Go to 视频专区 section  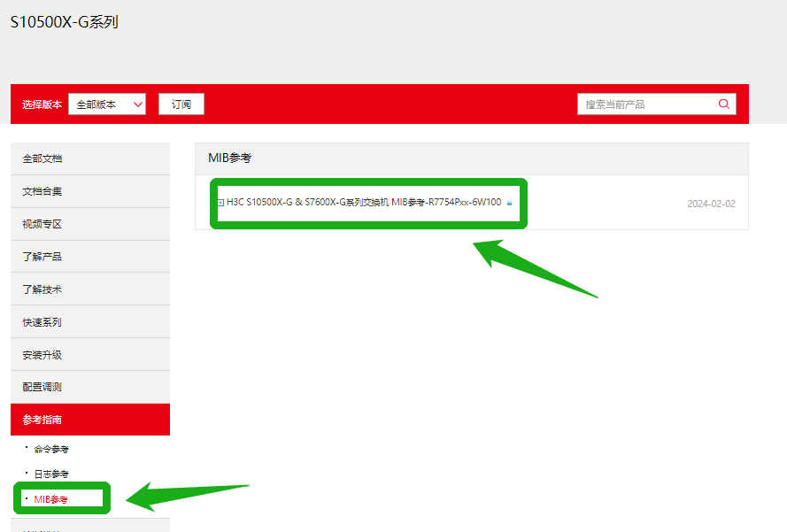tap(90, 224)
